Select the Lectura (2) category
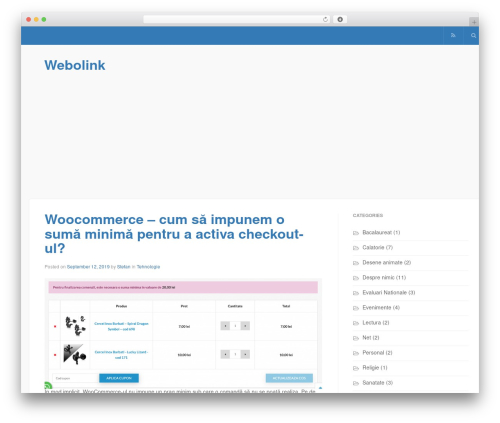The height and width of the screenshot is (423, 500). click(x=376, y=322)
